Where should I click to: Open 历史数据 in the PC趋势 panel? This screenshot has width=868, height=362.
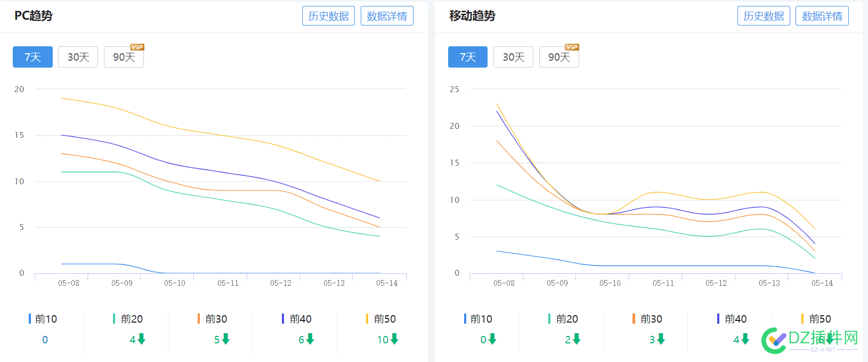(x=328, y=15)
